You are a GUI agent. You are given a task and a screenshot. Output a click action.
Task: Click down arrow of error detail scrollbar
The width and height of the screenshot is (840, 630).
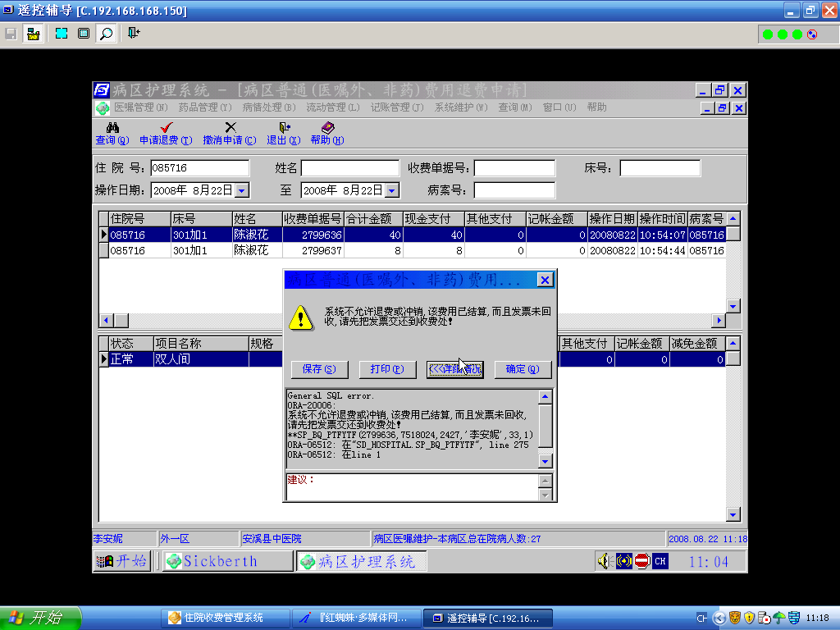pos(546,461)
